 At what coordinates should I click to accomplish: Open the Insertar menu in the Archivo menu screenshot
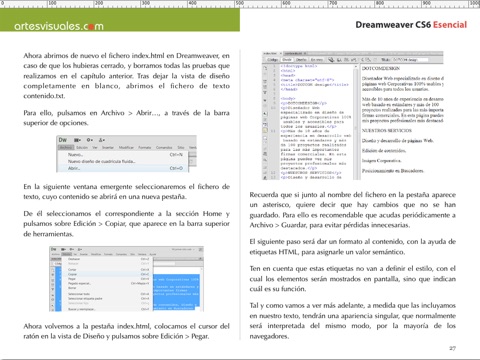[108, 147]
